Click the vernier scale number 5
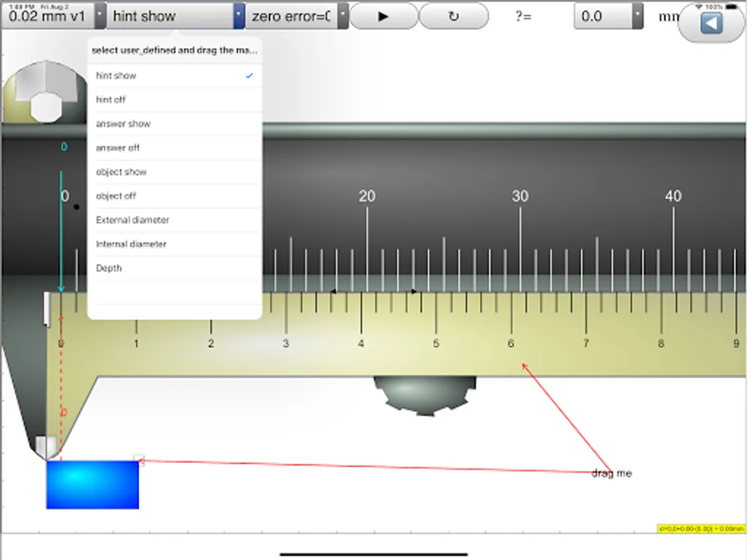Image resolution: width=747 pixels, height=560 pixels. [436, 344]
